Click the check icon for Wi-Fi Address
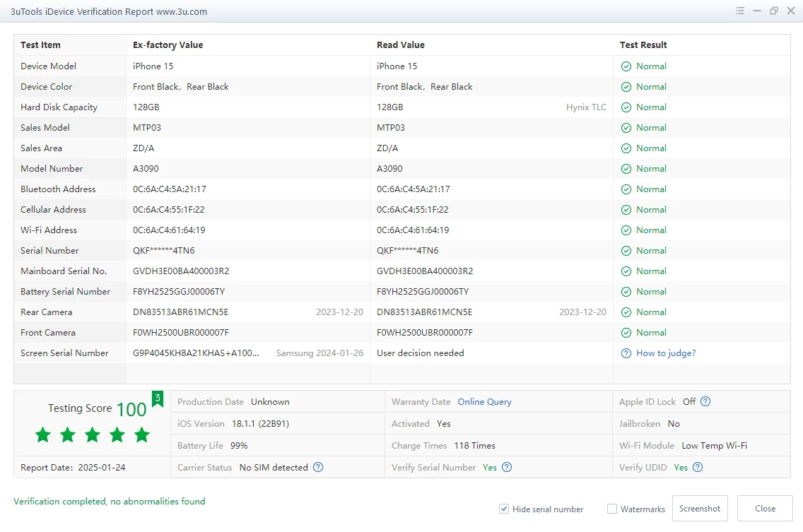The height and width of the screenshot is (532, 803). 626,230
